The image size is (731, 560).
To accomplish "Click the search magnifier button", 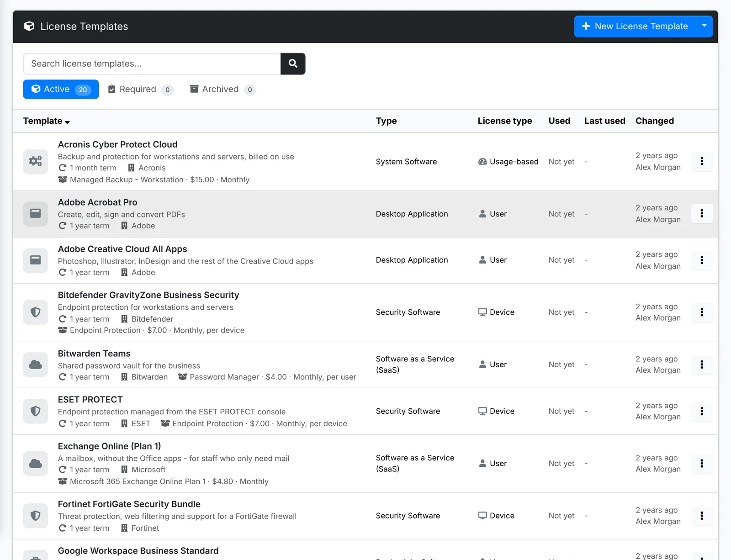I will click(x=293, y=63).
